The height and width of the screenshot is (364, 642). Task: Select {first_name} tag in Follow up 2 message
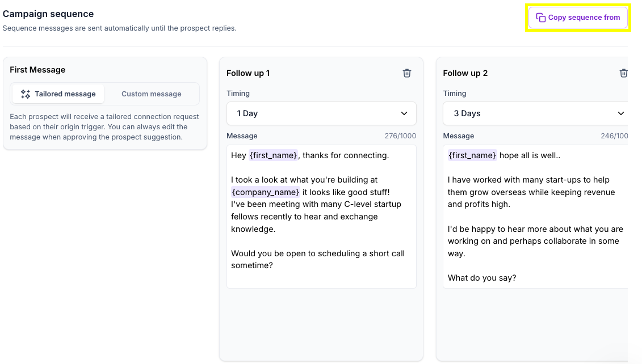pos(472,155)
